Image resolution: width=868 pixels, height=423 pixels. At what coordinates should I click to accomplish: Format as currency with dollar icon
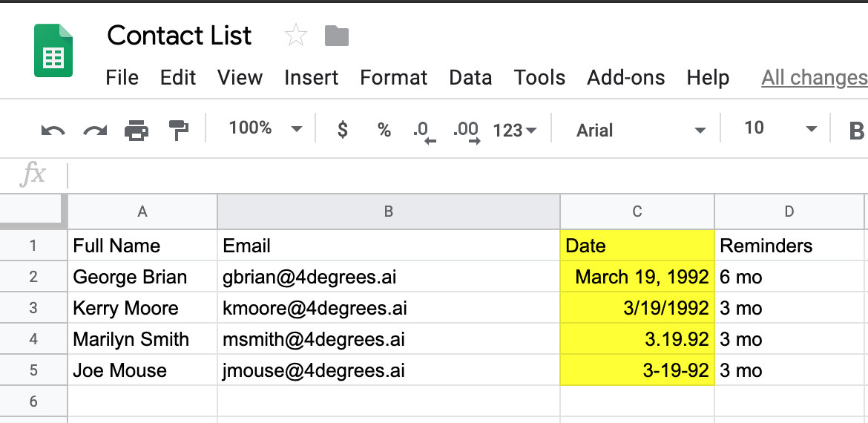click(343, 130)
